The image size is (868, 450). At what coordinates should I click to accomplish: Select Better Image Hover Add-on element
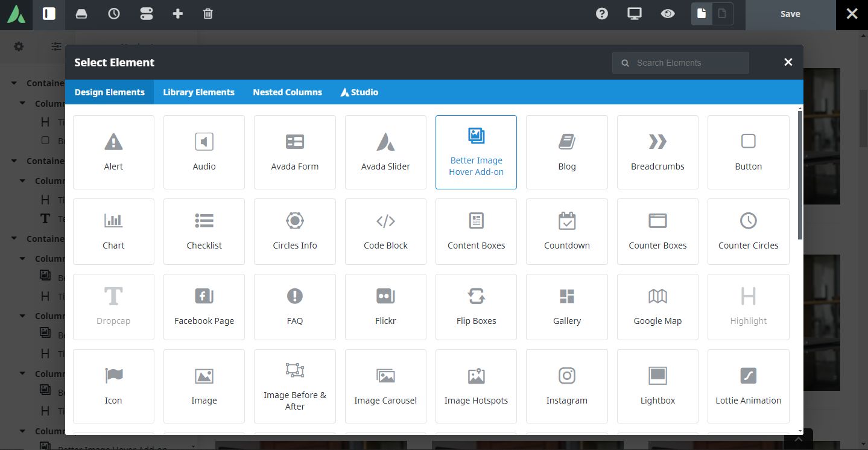pos(476,152)
